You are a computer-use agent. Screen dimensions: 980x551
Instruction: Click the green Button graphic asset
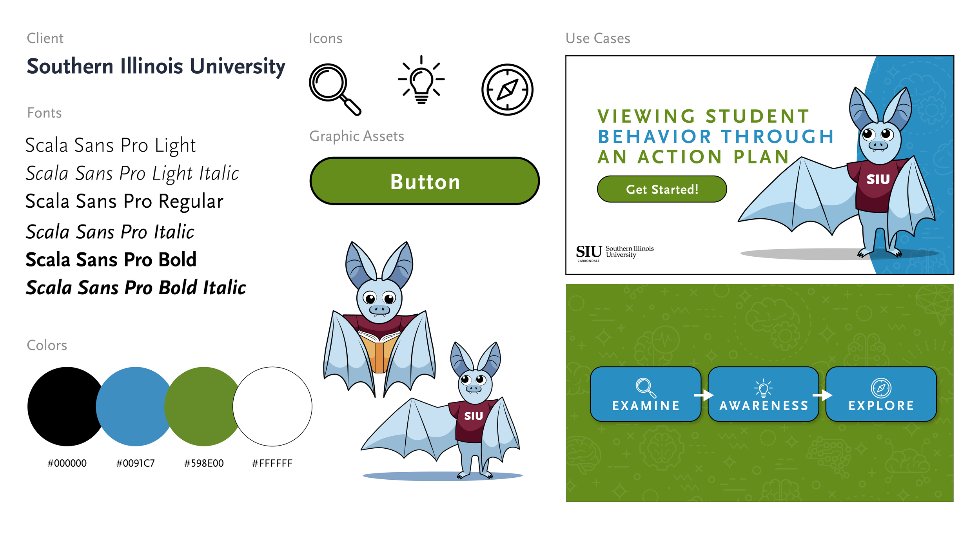[x=425, y=181]
